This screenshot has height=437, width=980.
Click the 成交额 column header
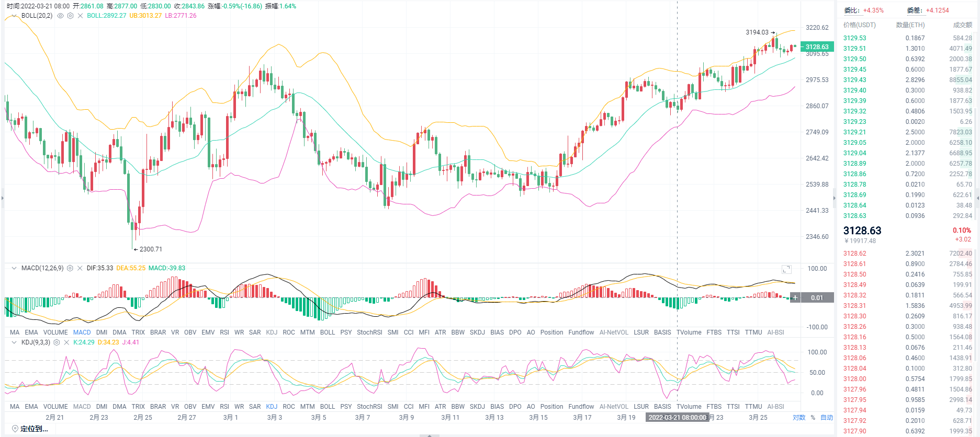tap(963, 25)
